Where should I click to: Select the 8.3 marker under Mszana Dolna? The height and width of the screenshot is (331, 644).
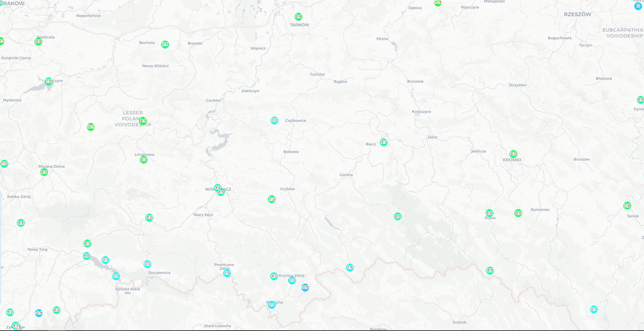click(44, 172)
